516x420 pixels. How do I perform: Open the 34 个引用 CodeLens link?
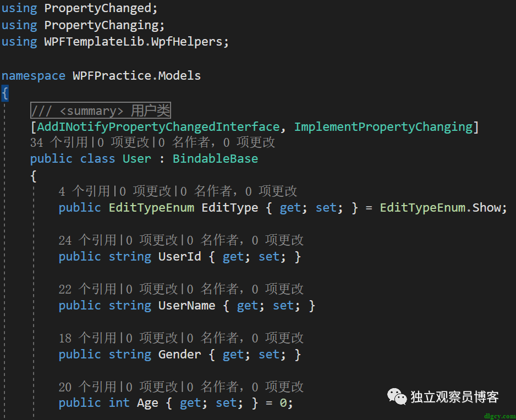[59, 143]
